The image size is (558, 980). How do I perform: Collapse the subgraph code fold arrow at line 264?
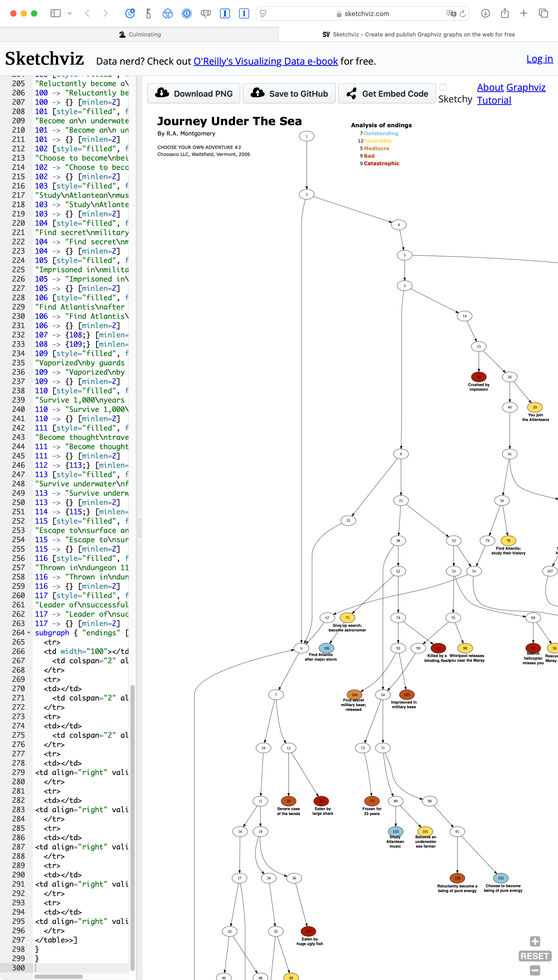pos(29,633)
